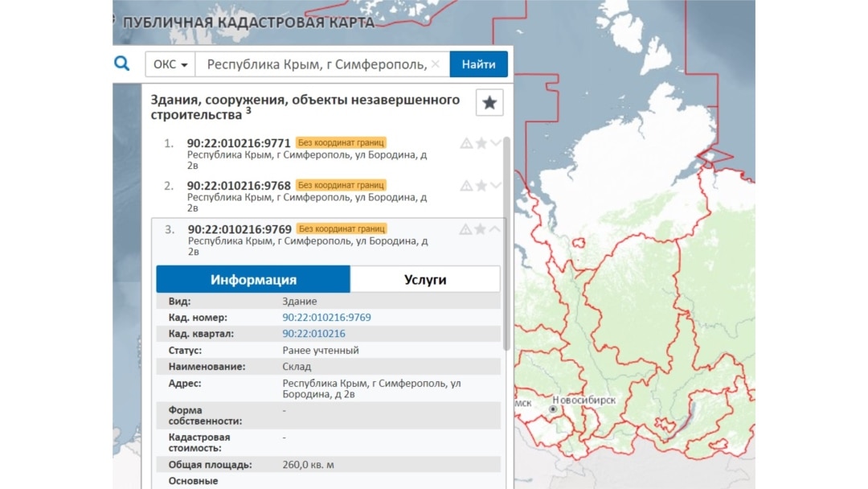Click warning triangle icon for object 9768
The image size is (868, 489).
coord(466,186)
